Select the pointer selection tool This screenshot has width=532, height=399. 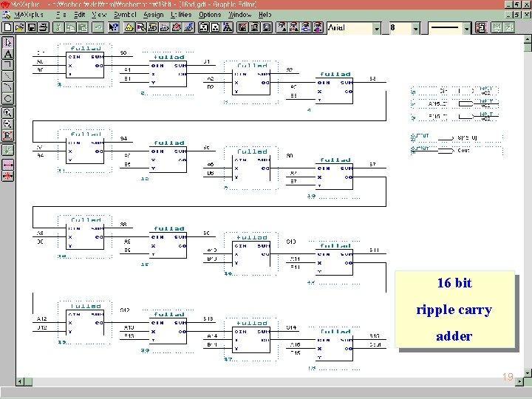click(8, 42)
